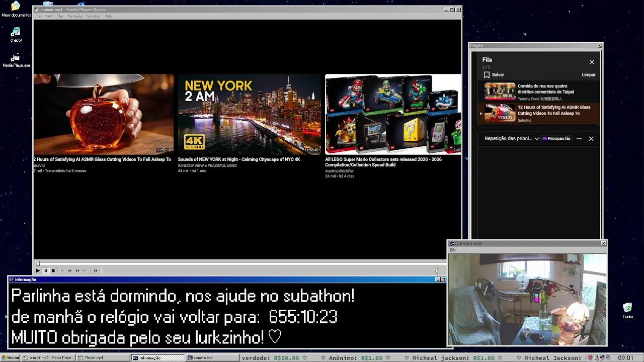Switch to the informação taskbar item
644x362 pixels.
[x=158, y=358]
